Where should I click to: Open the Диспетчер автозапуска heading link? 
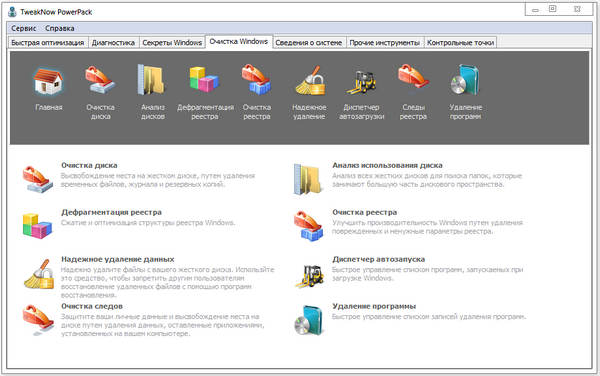378,259
